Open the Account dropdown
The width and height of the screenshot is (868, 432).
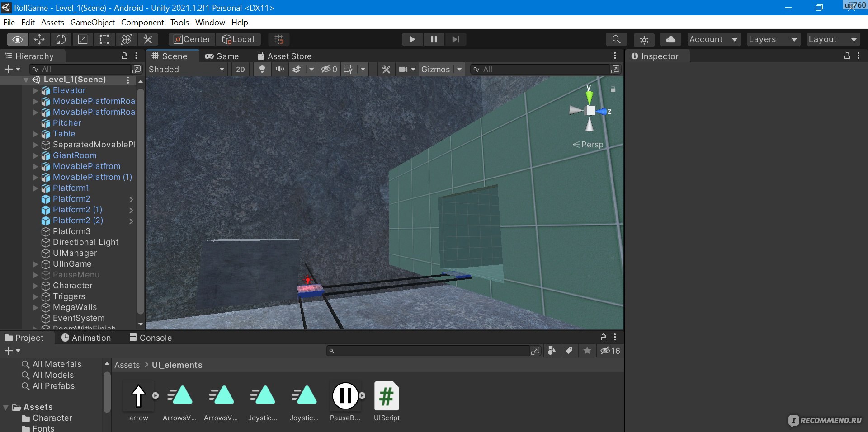click(x=714, y=39)
